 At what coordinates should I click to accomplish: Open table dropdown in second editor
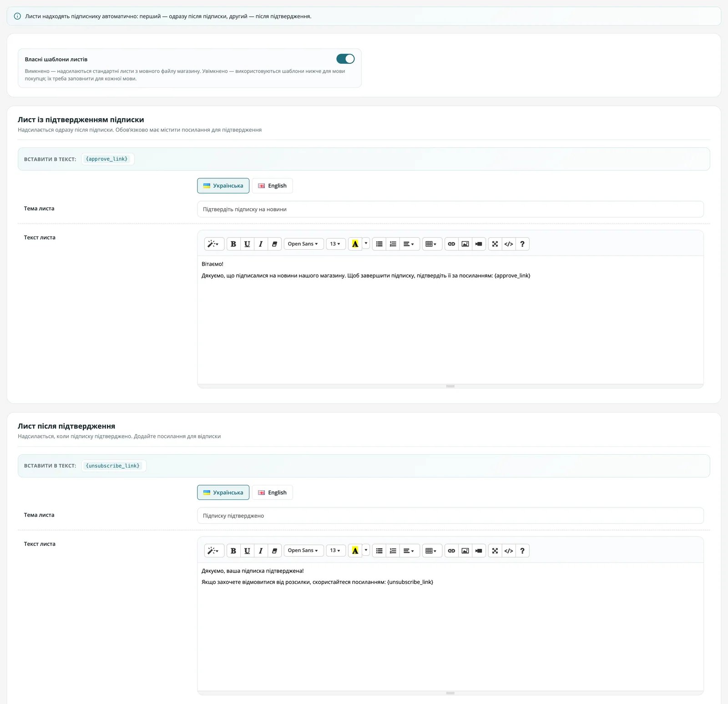pyautogui.click(x=432, y=551)
